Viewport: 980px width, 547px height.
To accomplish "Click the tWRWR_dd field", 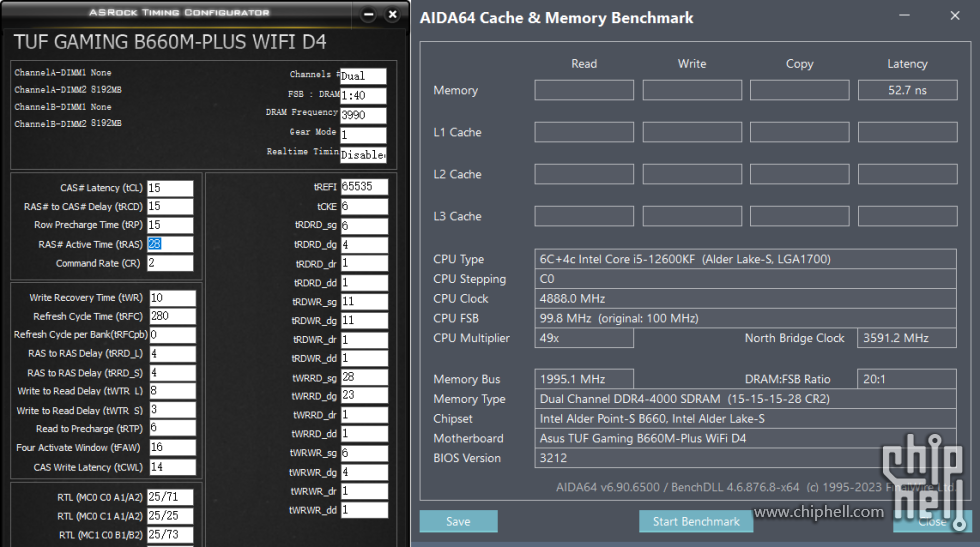I will (x=364, y=510).
